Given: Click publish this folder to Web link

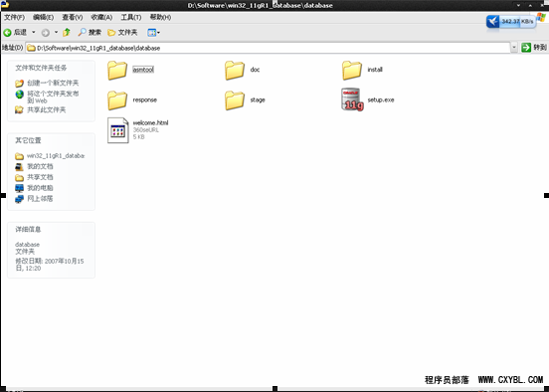Looking at the screenshot, I should (53, 98).
